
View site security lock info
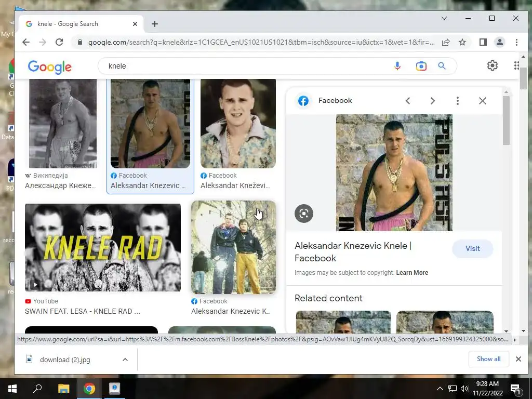tap(79, 42)
